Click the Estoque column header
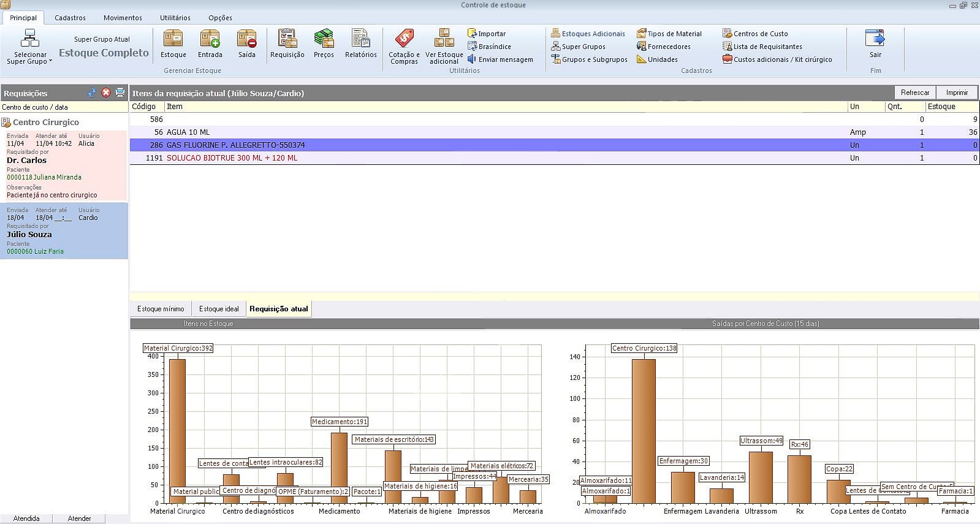The width and height of the screenshot is (980, 524). point(952,107)
